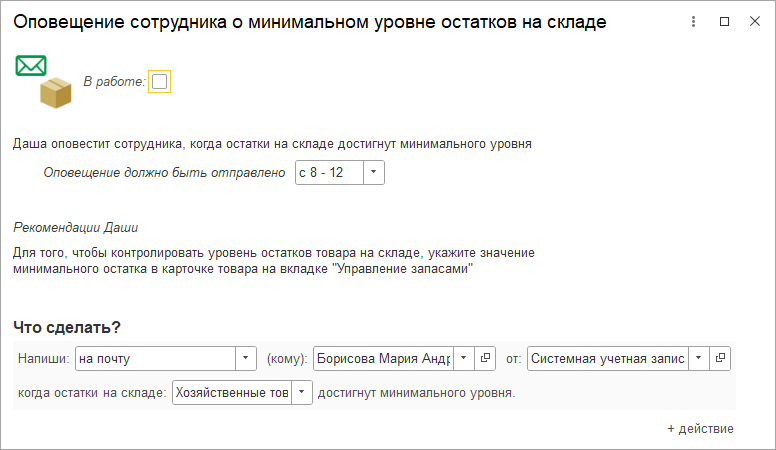Image resolution: width=776 pixels, height=450 pixels.
Task: Click the label 'Оповещение должно быть отправлено'
Action: coord(164,173)
